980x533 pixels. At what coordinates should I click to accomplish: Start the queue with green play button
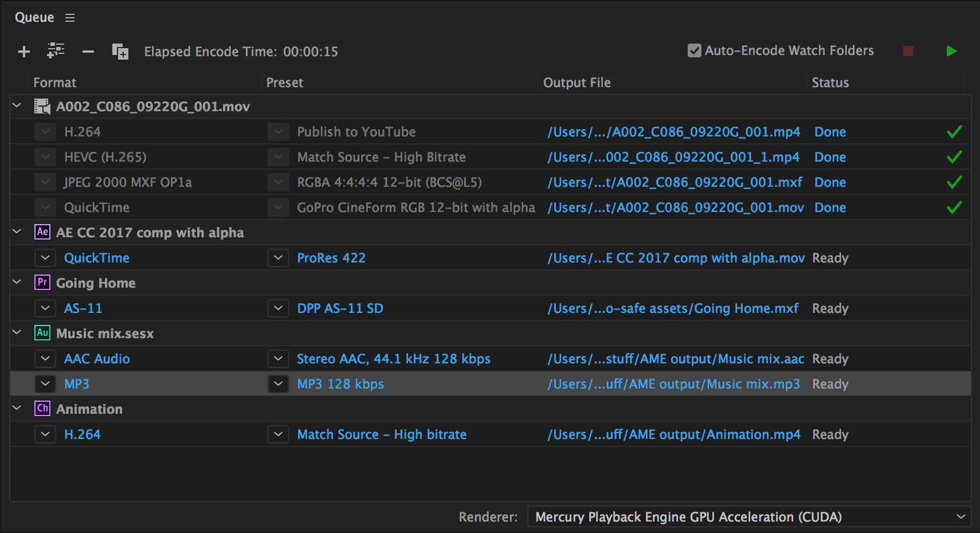(x=951, y=51)
